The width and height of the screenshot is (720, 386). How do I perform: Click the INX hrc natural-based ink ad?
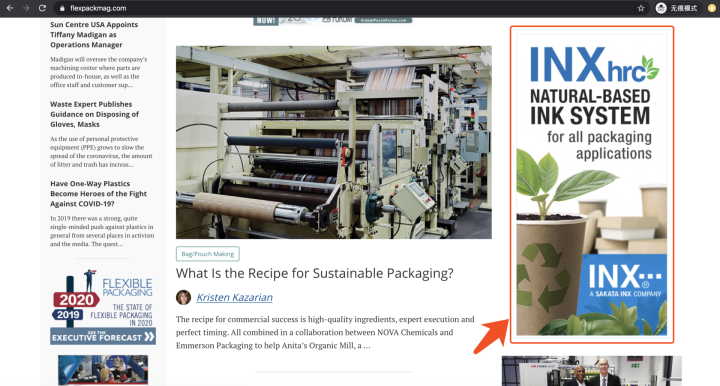click(592, 185)
